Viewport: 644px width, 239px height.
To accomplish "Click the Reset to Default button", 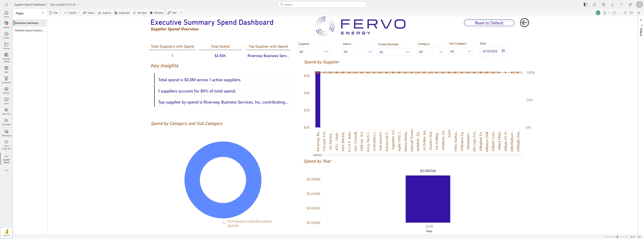I will 489,23.
